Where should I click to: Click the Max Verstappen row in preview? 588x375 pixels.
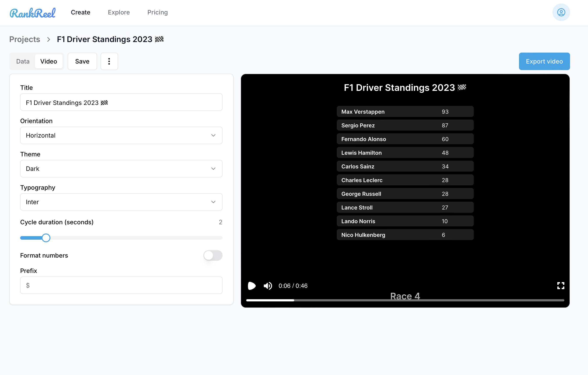pos(405,111)
